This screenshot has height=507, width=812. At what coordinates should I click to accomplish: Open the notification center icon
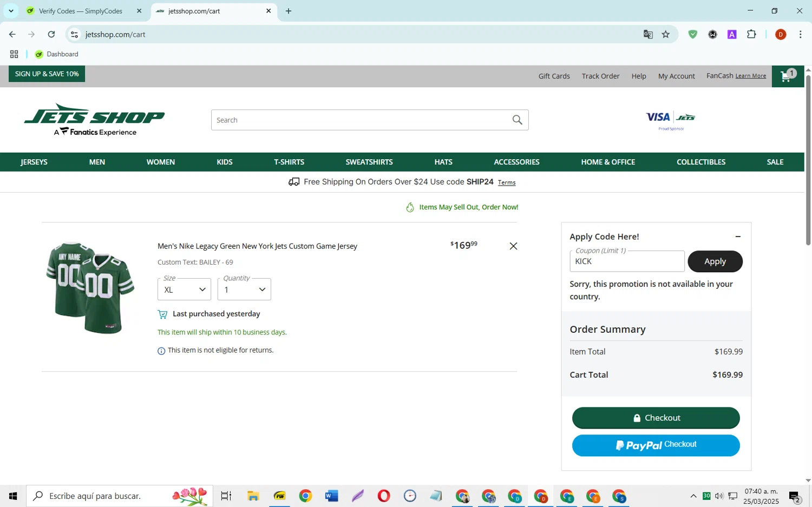795,496
